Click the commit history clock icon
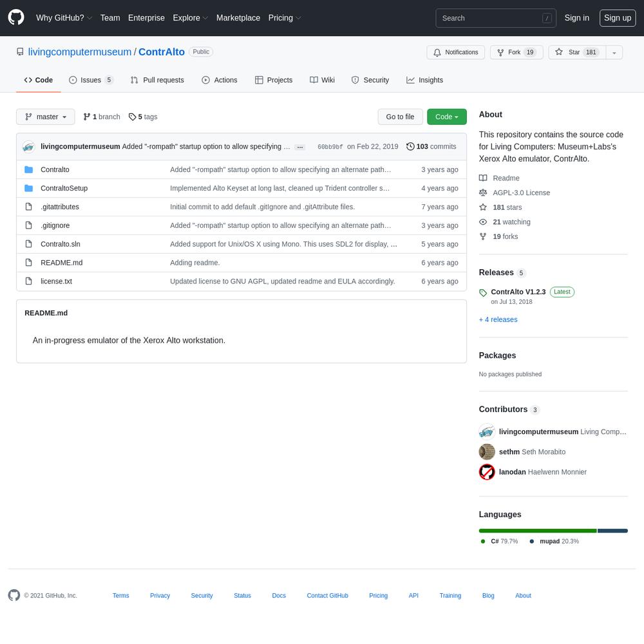Image resolution: width=644 pixels, height=644 pixels. 410,146
